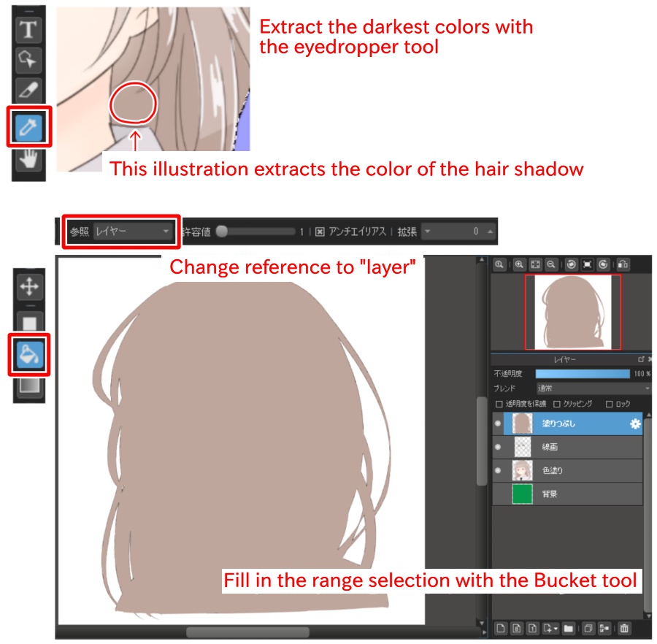The image size is (657, 644).
Task: Click the 100 % opacity value
Action: (x=642, y=374)
